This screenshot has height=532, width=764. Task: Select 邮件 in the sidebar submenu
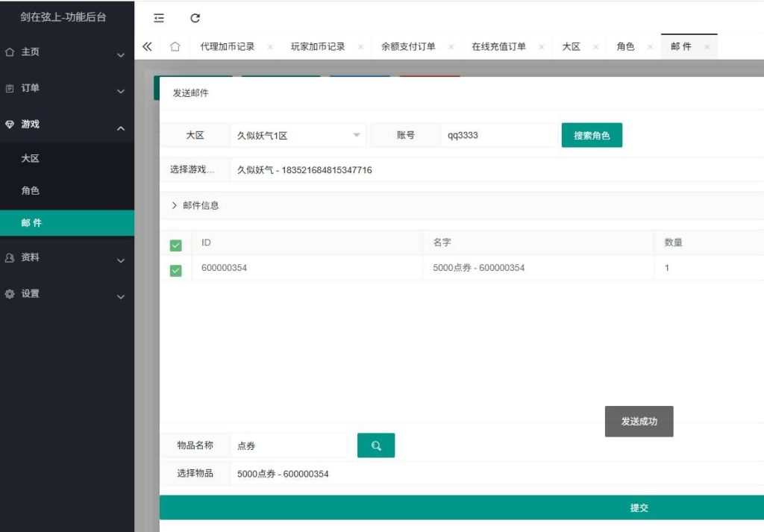[x=66, y=223]
